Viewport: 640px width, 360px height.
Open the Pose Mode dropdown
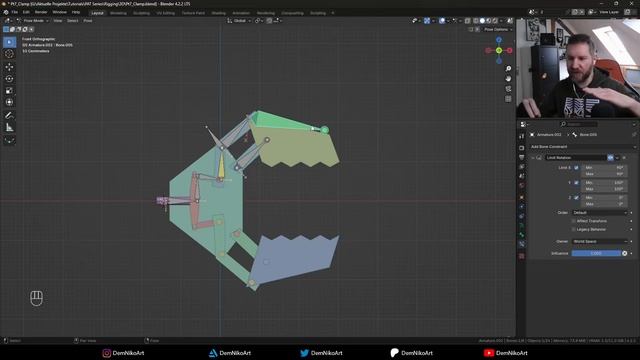pyautogui.click(x=33, y=20)
